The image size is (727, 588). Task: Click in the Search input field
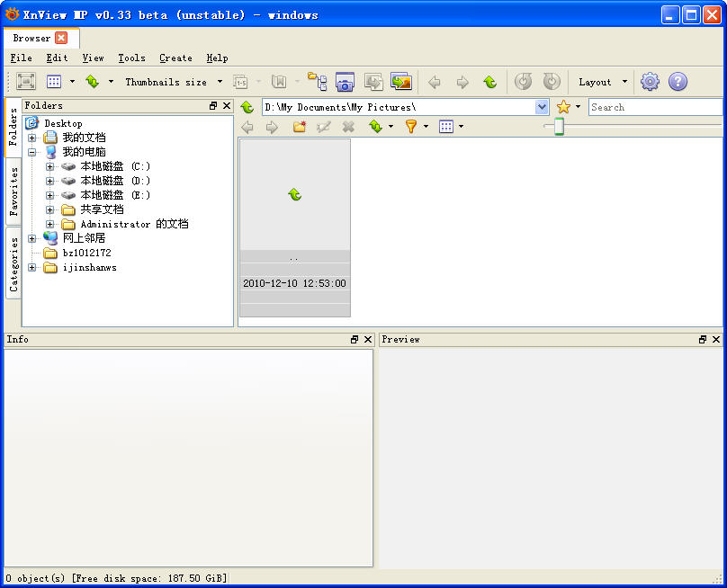pos(655,107)
